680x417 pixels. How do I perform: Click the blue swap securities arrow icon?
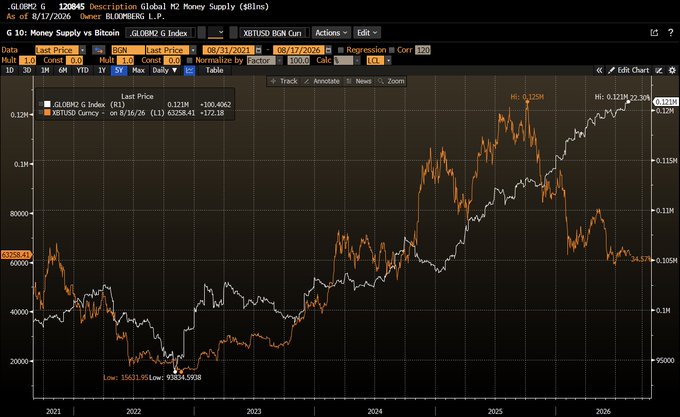pos(98,50)
